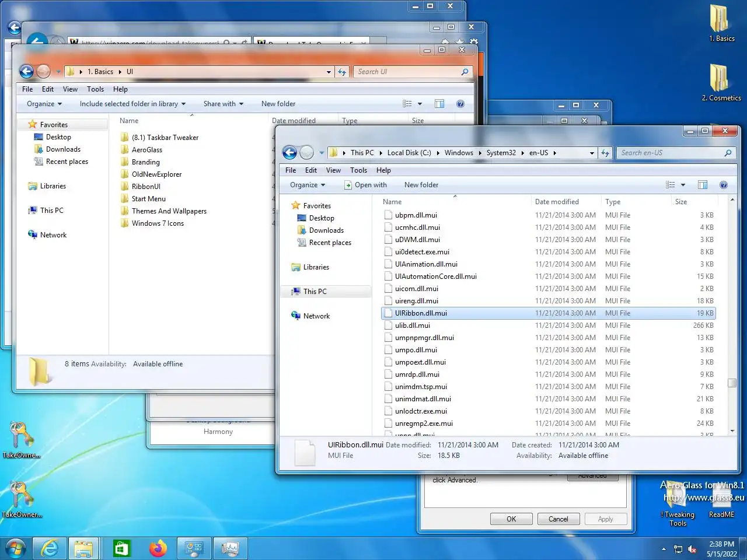Open 'Share with' dropdown
747x560 pixels.
tap(224, 104)
